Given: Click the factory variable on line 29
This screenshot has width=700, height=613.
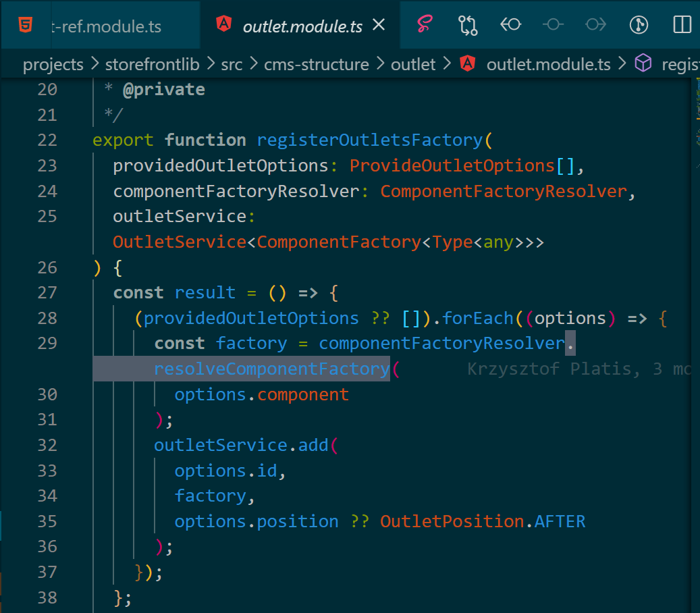Looking at the screenshot, I should coord(251,344).
